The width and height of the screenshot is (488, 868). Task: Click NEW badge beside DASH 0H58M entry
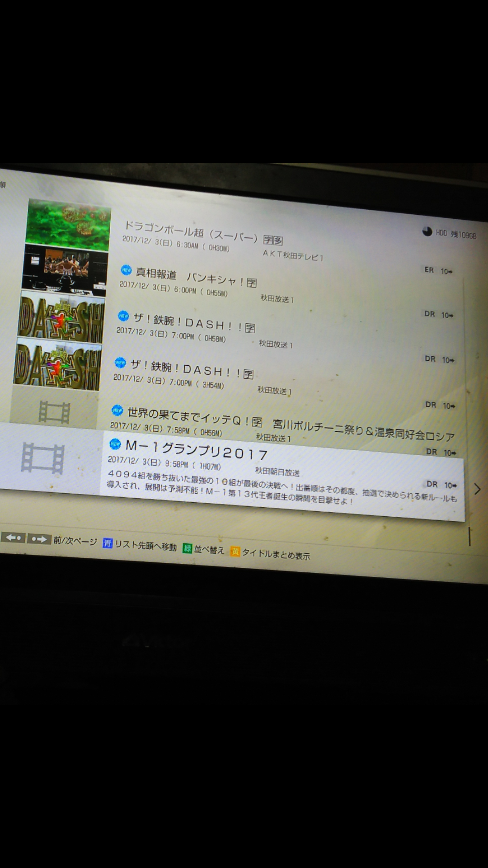point(123,316)
